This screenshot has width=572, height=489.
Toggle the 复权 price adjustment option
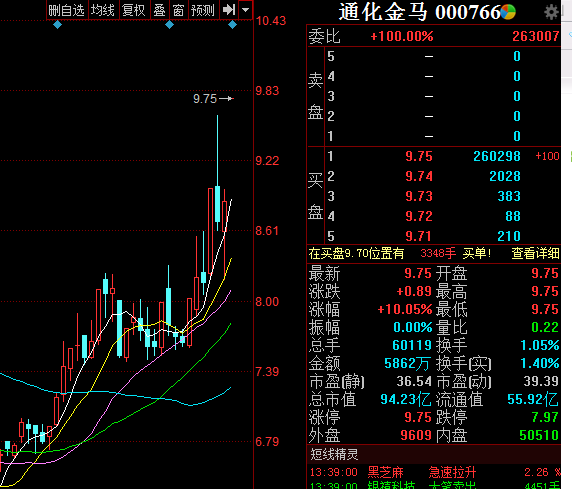click(134, 10)
